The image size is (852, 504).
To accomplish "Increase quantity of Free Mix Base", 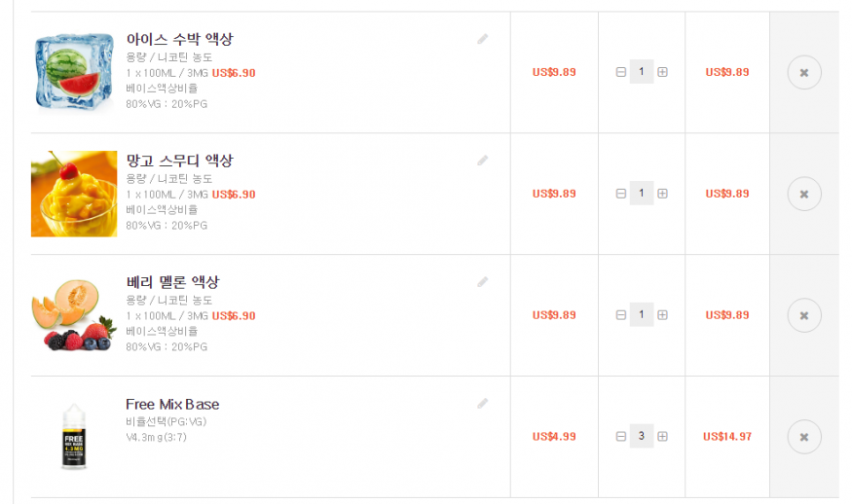I will click(x=662, y=437).
